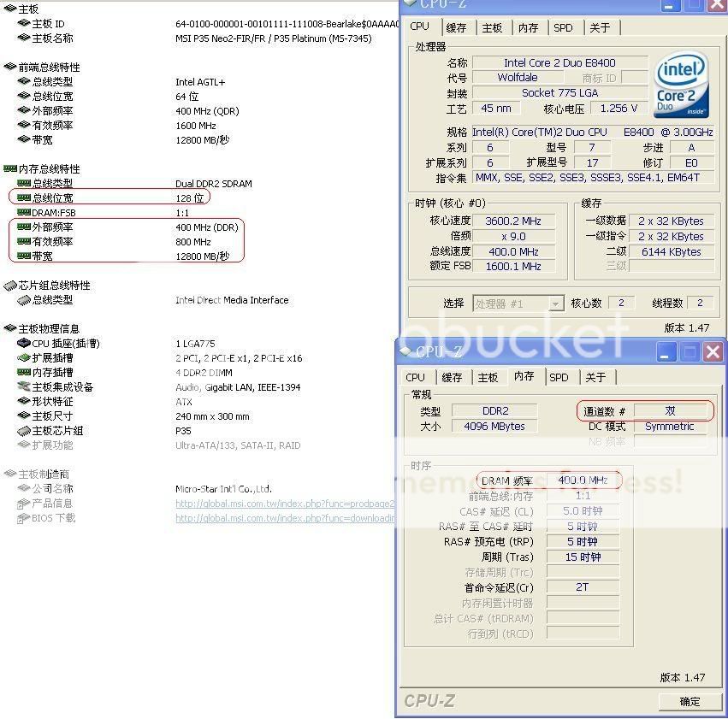Click the "15 时钟" Tras cycle field
The height and width of the screenshot is (719, 728).
(x=583, y=557)
